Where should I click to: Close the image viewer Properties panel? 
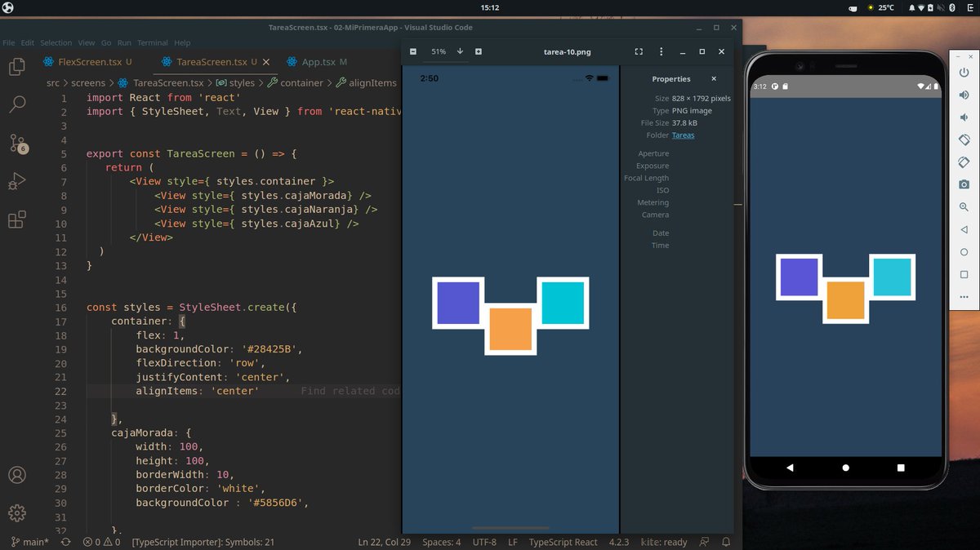coord(714,79)
